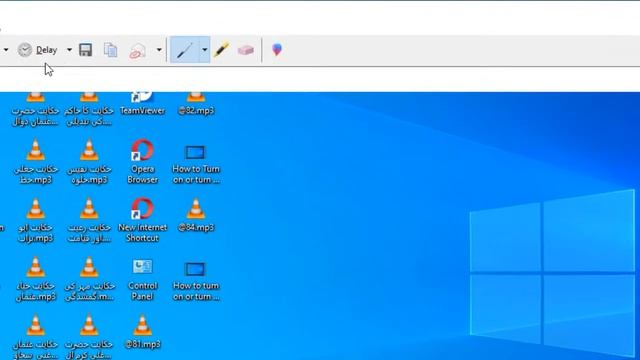This screenshot has height=360, width=640.
Task: Select the Eraser tool
Action: 246,50
